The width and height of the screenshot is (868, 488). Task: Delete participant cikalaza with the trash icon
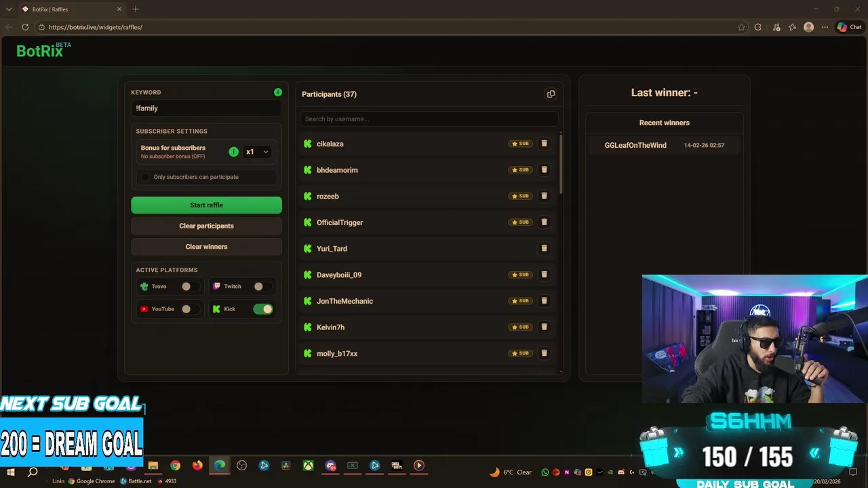coord(544,144)
